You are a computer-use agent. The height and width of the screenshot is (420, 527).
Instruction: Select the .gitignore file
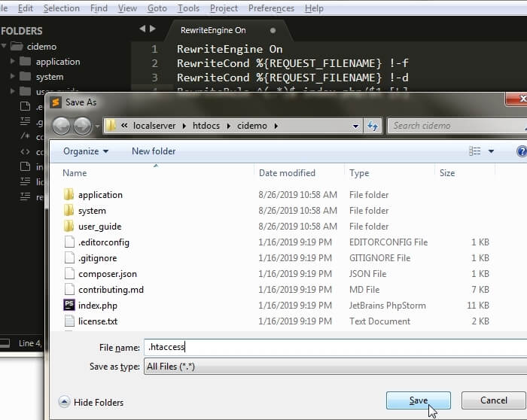97,258
